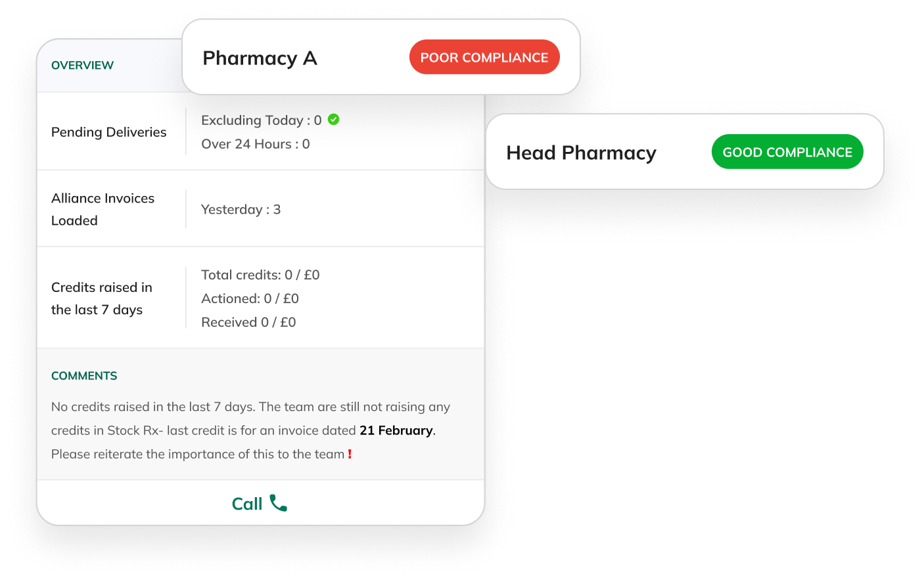924x580 pixels.
Task: Open the OVERVIEW tab header
Action: [82, 65]
